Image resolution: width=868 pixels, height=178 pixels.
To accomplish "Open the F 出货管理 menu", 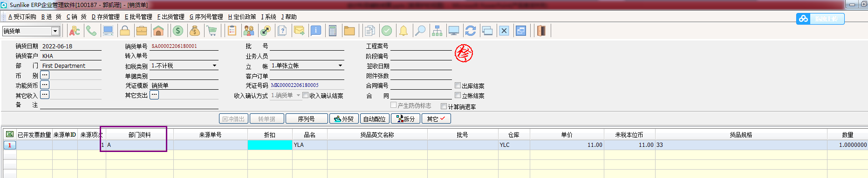I will coord(171,17).
